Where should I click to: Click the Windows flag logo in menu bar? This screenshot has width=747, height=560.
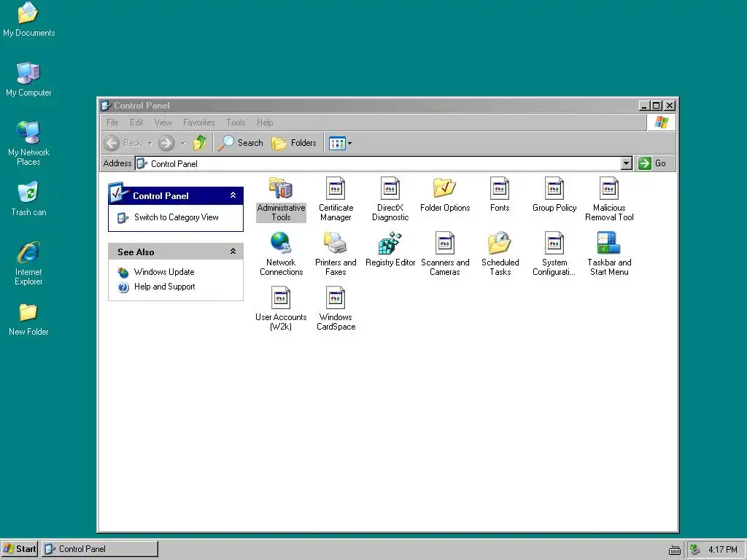point(661,122)
